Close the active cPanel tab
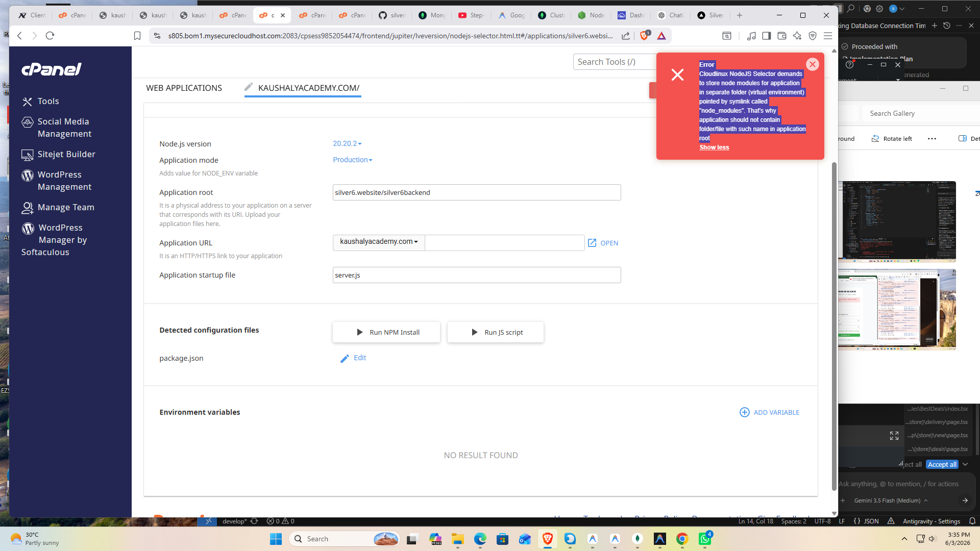Screen dimensions: 980x551 click(283, 15)
